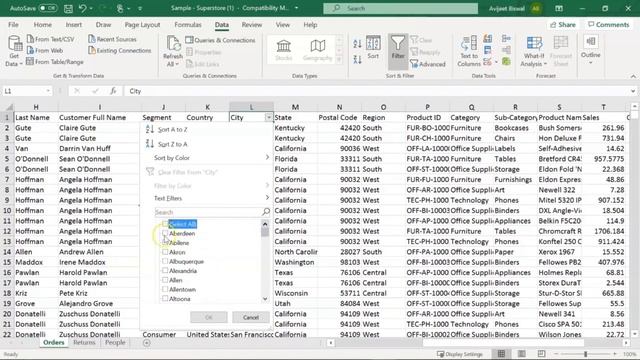640x360 pixels.
Task: Click the Undo icon
Action: click(x=82, y=8)
